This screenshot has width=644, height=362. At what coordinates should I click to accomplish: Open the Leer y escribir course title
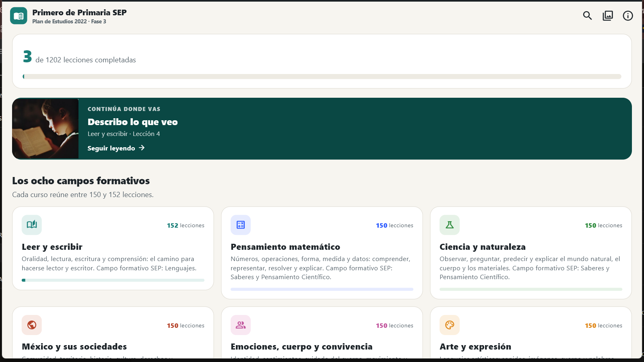(52, 247)
